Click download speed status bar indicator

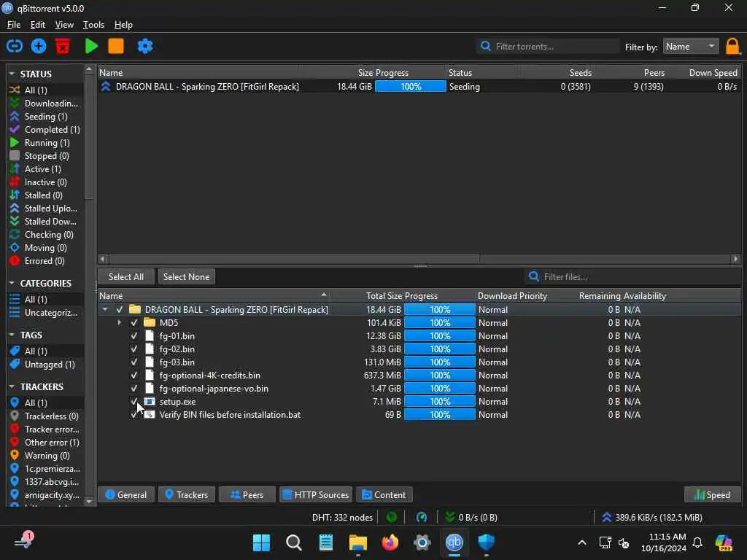[471, 517]
